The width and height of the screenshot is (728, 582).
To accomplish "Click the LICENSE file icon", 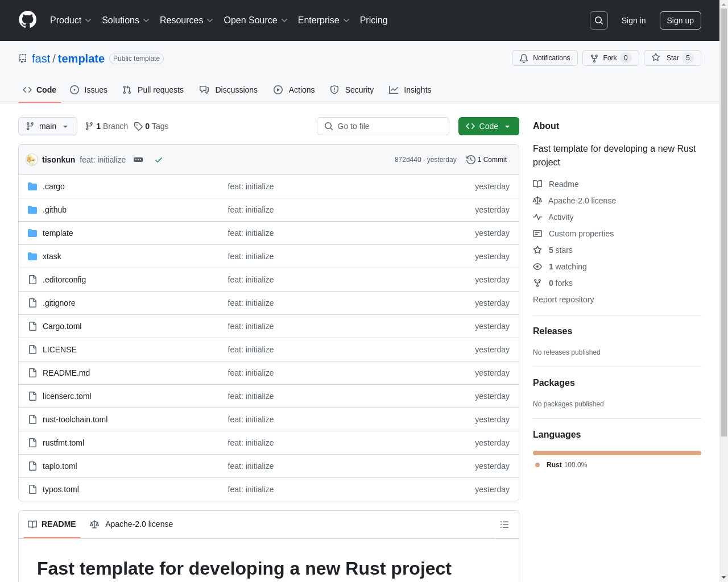I will (32, 350).
